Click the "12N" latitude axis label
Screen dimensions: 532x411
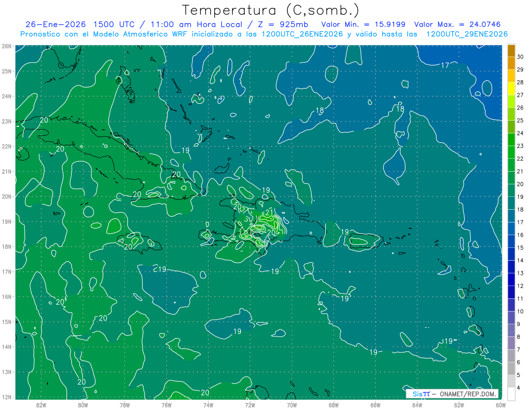tap(7, 397)
